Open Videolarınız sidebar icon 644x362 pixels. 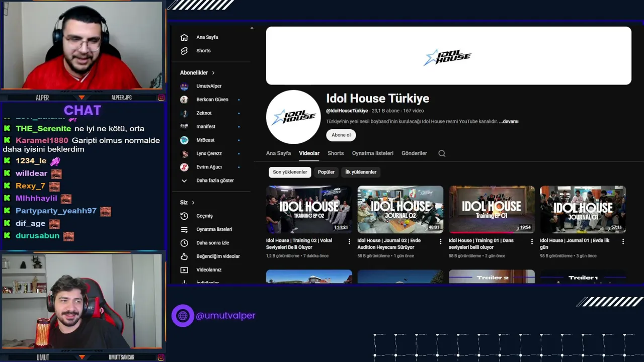(184, 269)
